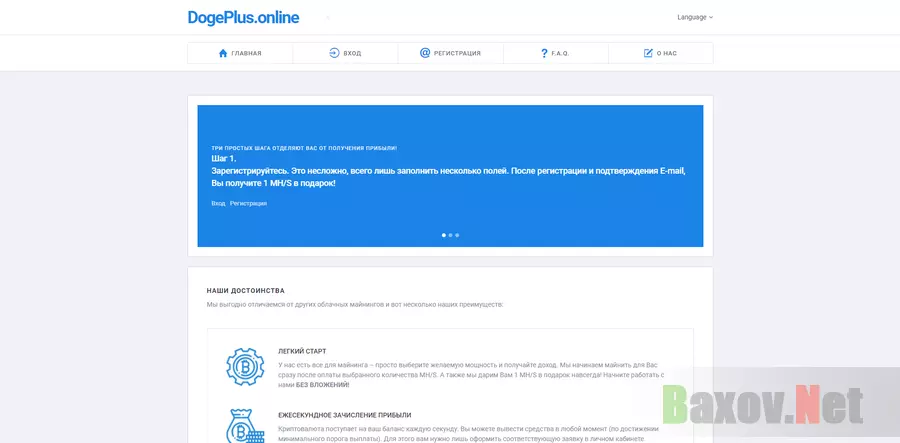
Task: Click the bitcoin gear icon for Легкий старт
Action: 245,366
